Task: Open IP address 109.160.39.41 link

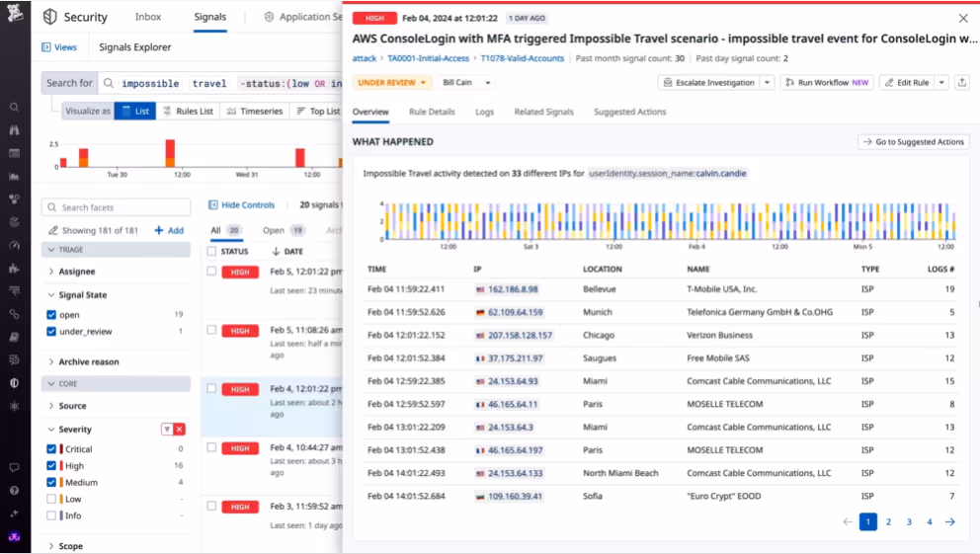Action: [515, 497]
